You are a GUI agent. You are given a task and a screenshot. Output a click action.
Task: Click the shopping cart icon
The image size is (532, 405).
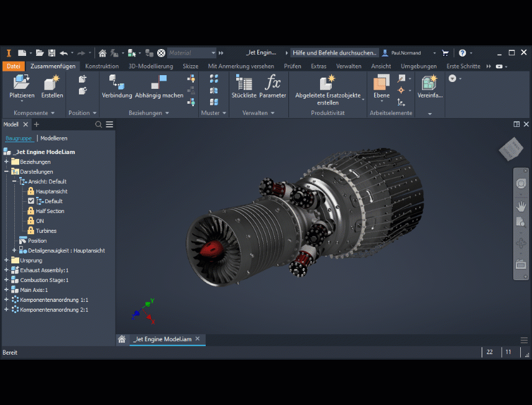click(446, 53)
